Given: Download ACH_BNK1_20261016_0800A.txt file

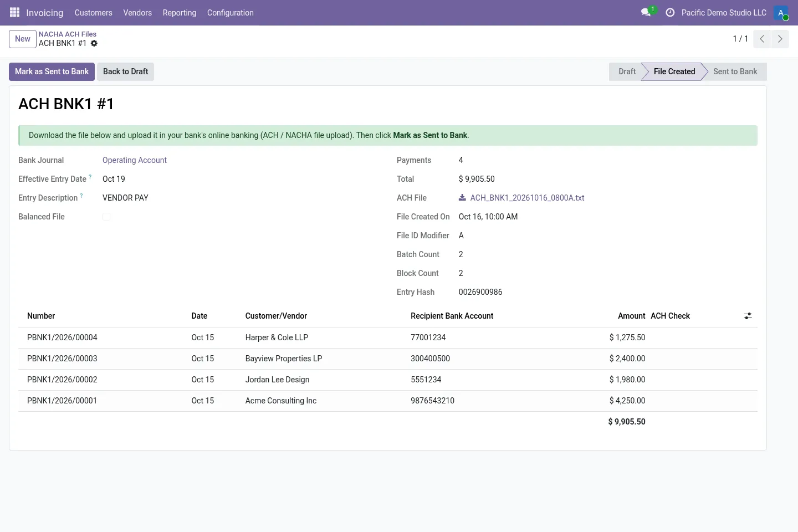Looking at the screenshot, I should [x=527, y=198].
